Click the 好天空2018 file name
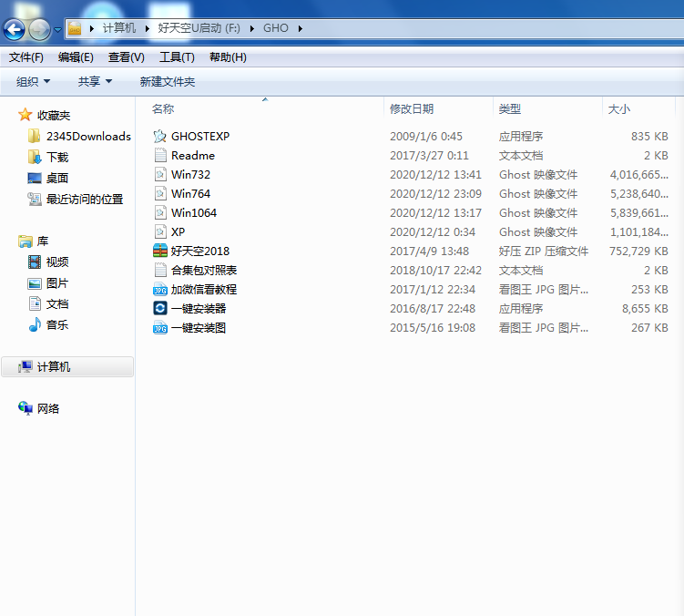Screen dimensions: 684x616 click(199, 251)
